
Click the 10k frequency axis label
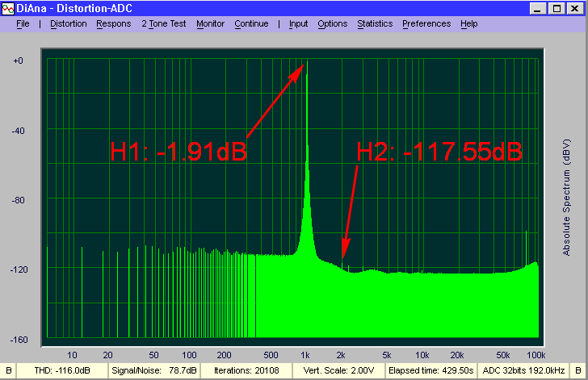click(422, 355)
